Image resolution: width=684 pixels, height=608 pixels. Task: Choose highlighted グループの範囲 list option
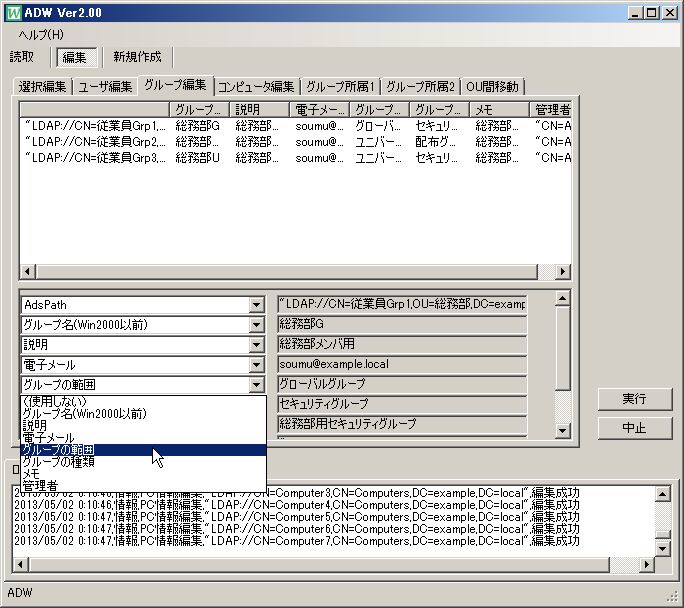pyautogui.click(x=144, y=450)
